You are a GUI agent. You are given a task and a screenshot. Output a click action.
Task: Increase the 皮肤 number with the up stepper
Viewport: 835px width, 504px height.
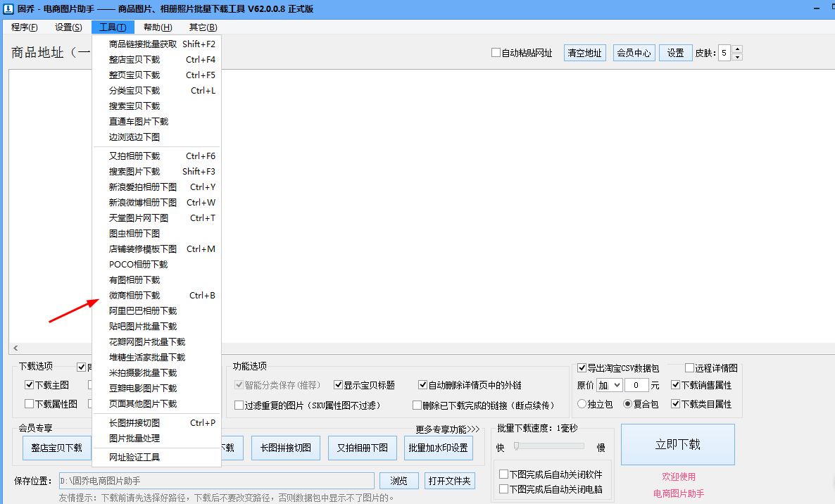(739, 49)
